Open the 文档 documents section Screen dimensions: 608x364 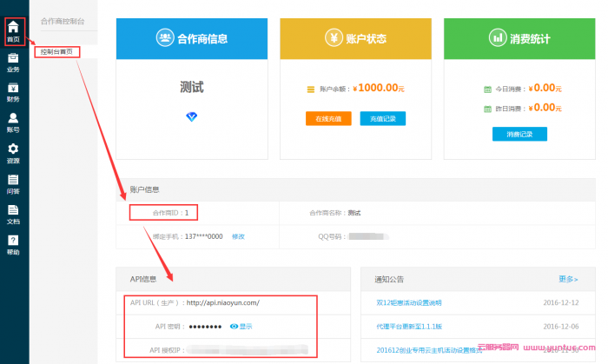(x=13, y=214)
